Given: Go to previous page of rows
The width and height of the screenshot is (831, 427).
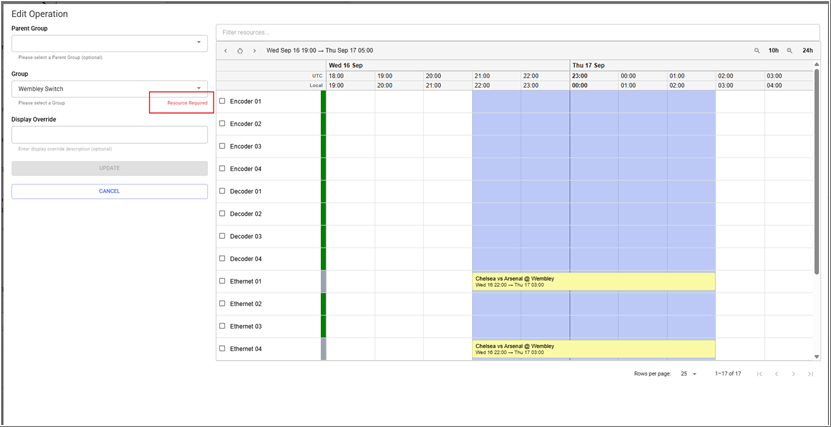Looking at the screenshot, I should (x=776, y=374).
